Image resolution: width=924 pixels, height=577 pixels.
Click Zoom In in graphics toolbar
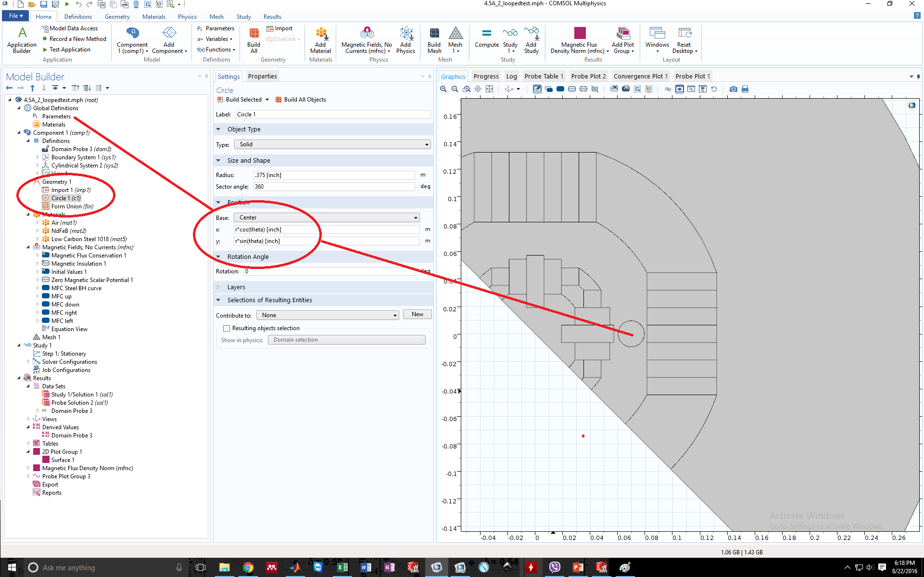point(443,89)
